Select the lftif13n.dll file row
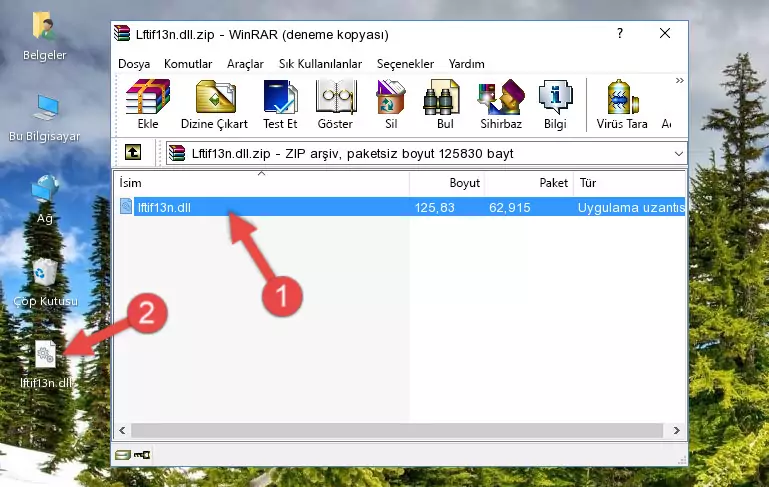The width and height of the screenshot is (769, 487). 400,207
